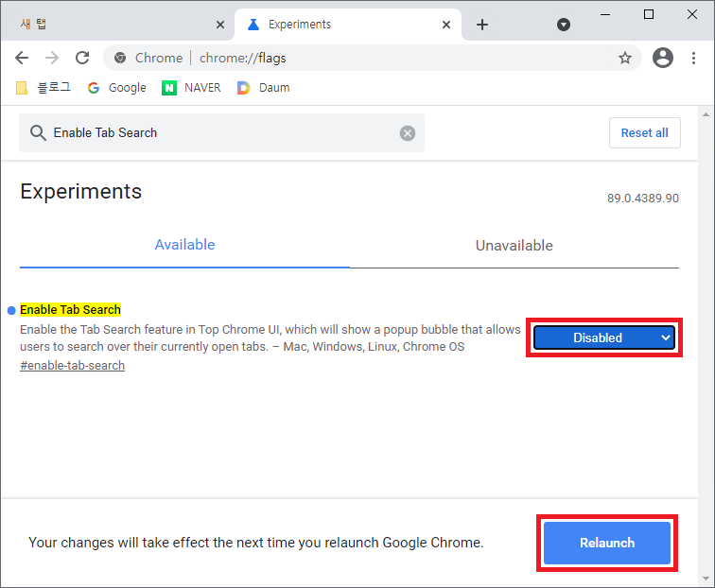The width and height of the screenshot is (715, 588).
Task: Open Chrome's three-dot menu
Action: point(693,58)
